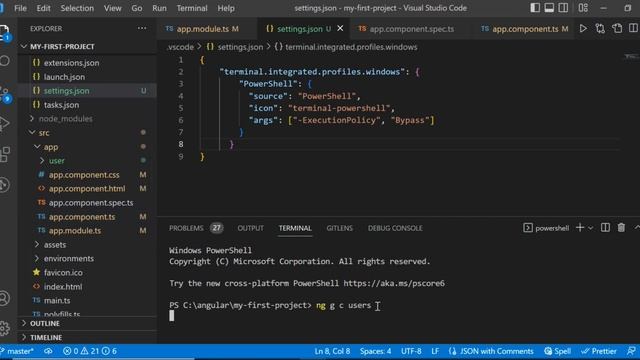This screenshot has width=640, height=360.
Task: Show the OUTPUT panel tab
Action: (251, 228)
